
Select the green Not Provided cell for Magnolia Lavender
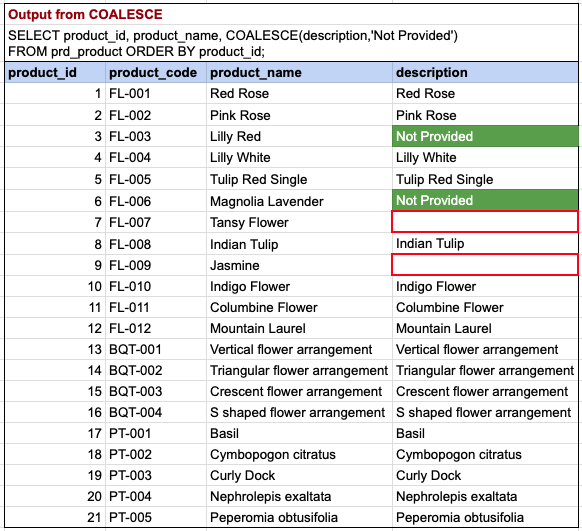pos(485,200)
